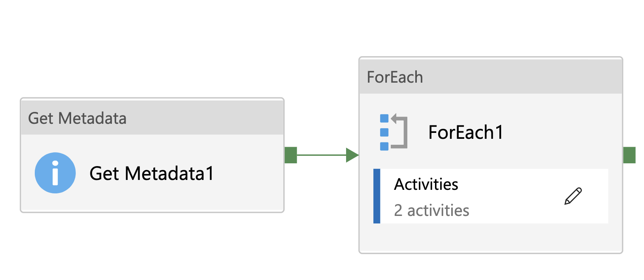Click the blue bar beside Activities
Viewport: 644px width, 280px height.
[x=377, y=196]
